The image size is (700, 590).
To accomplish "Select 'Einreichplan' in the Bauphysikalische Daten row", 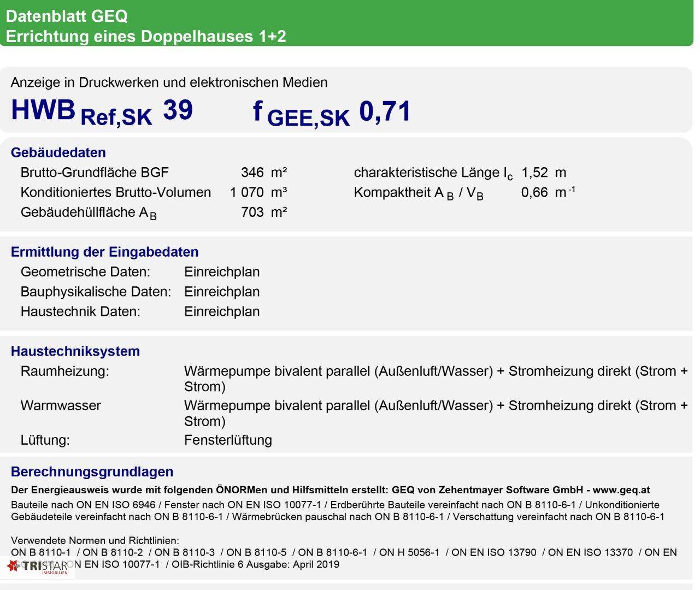I will [x=222, y=292].
